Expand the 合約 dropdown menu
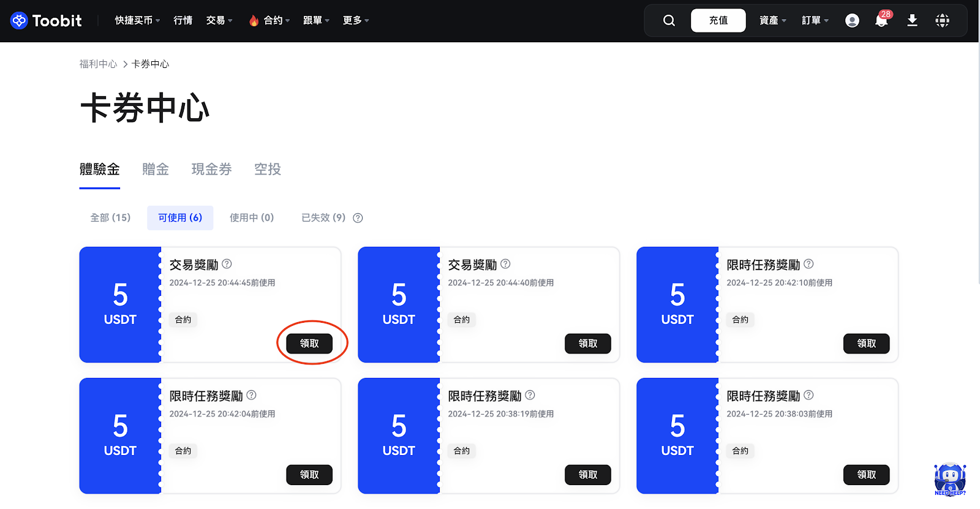 [269, 21]
